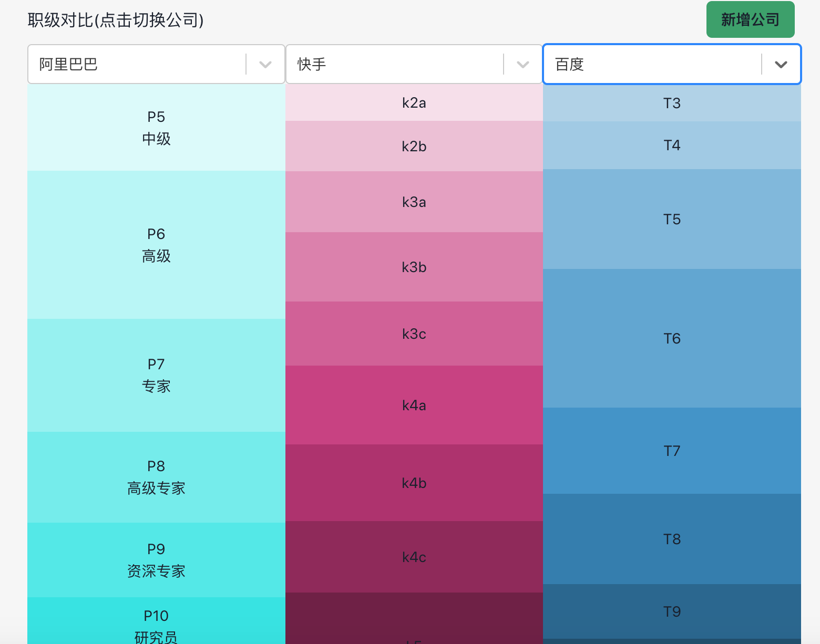Select the T3 level block

[x=672, y=103]
